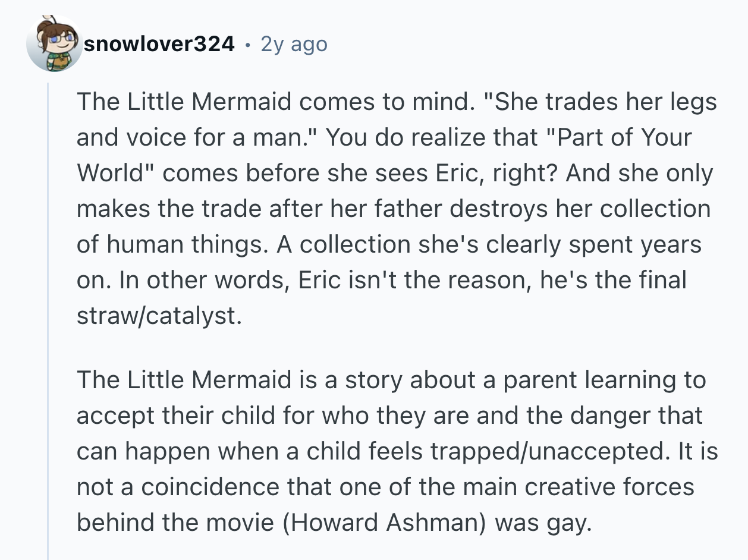Click the word "straw/catalyst" ending first paragraph
The width and height of the screenshot is (748, 560).
[x=158, y=316]
